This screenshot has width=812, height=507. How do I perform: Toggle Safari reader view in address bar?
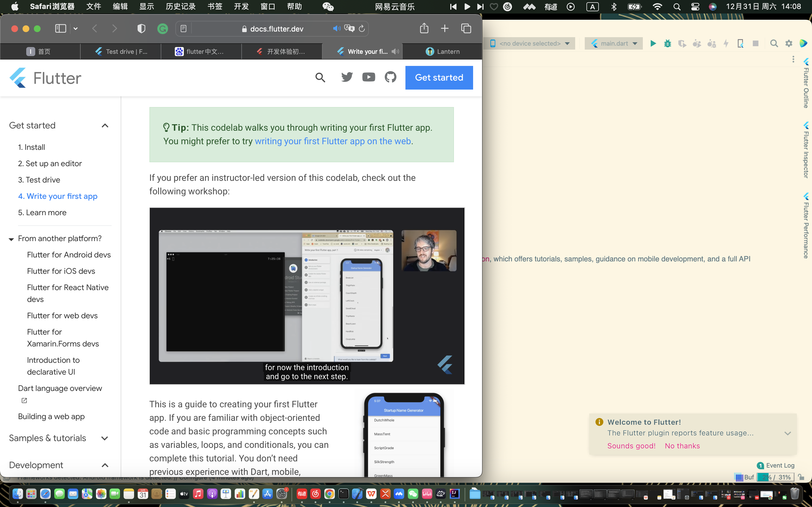tap(184, 29)
